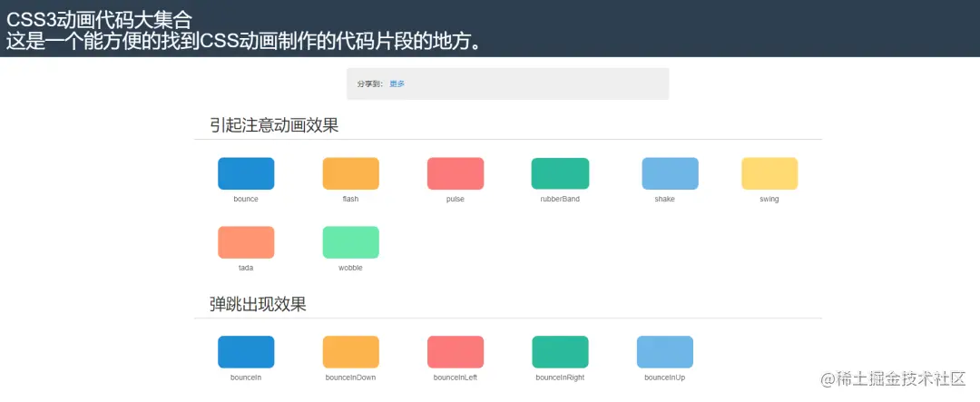The width and height of the screenshot is (980, 402).
Task: Click the tada label text
Action: coord(246,268)
